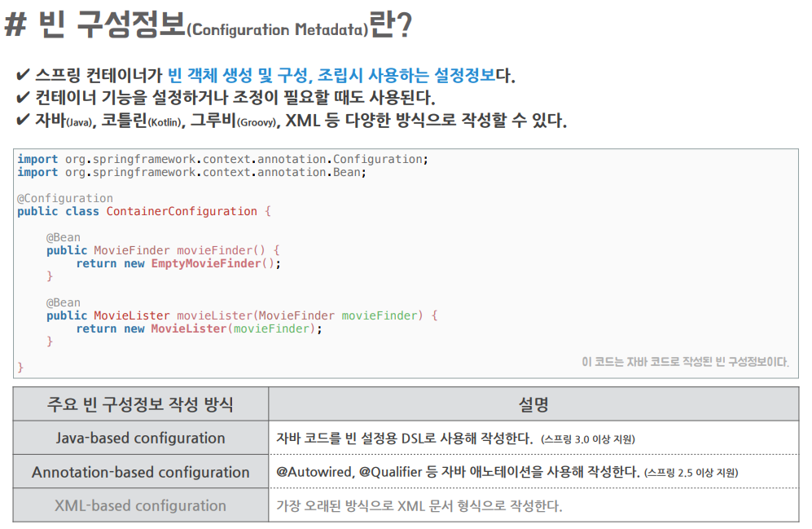The height and width of the screenshot is (529, 812).
Task: Click the 'Annotation-based configuration' cell
Action: point(140,472)
